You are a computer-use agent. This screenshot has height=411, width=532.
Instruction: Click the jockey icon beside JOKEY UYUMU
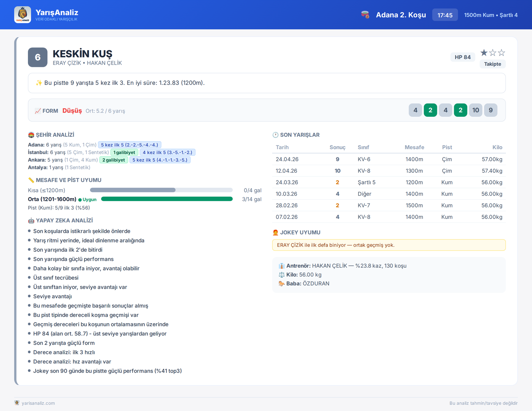click(275, 232)
